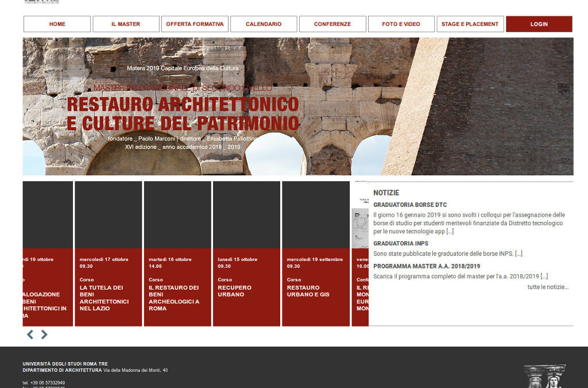
Task: Open course card Il Restauro dei Beni Archeologici
Action: 177,253
